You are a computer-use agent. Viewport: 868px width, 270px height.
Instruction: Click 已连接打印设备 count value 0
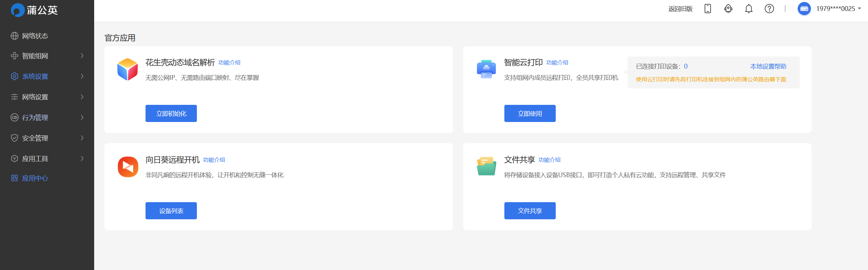pyautogui.click(x=686, y=66)
